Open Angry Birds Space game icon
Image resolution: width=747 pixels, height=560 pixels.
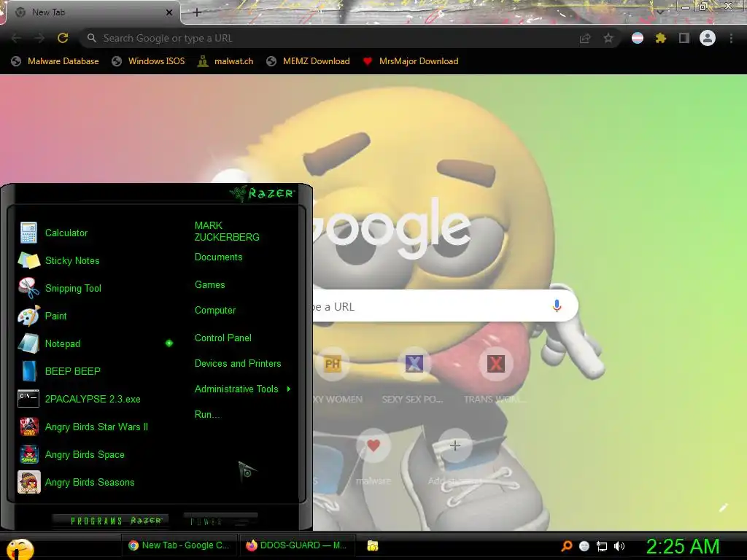28,454
